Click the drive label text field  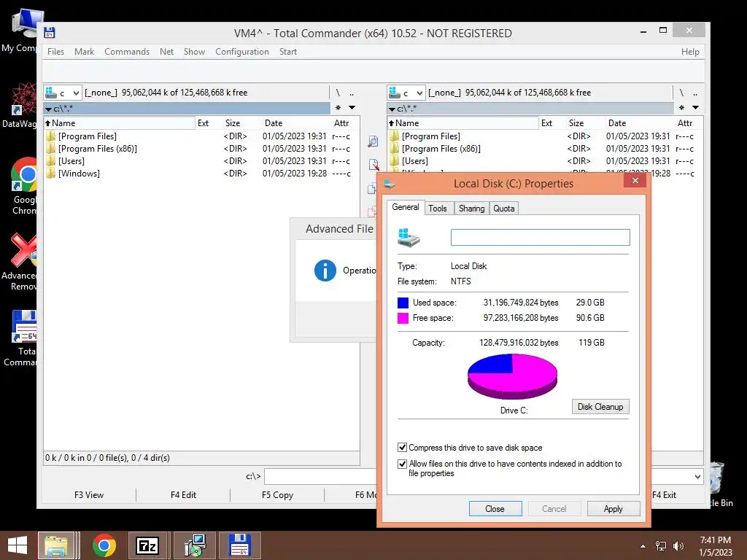541,237
